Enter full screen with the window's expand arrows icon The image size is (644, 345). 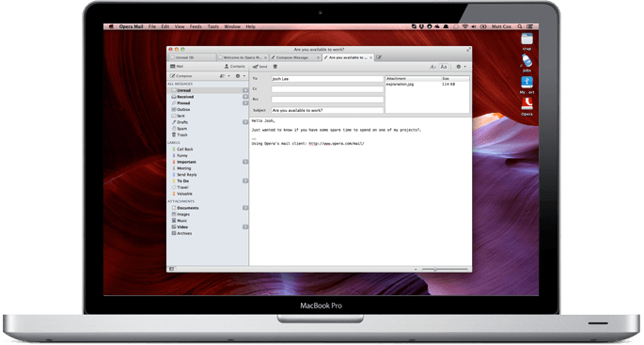tap(468, 49)
